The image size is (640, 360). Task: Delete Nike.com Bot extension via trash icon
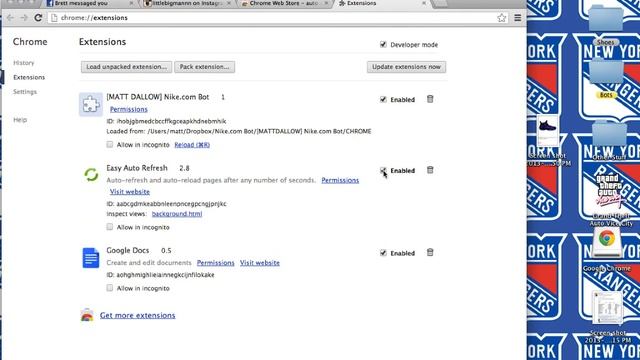coord(430,99)
